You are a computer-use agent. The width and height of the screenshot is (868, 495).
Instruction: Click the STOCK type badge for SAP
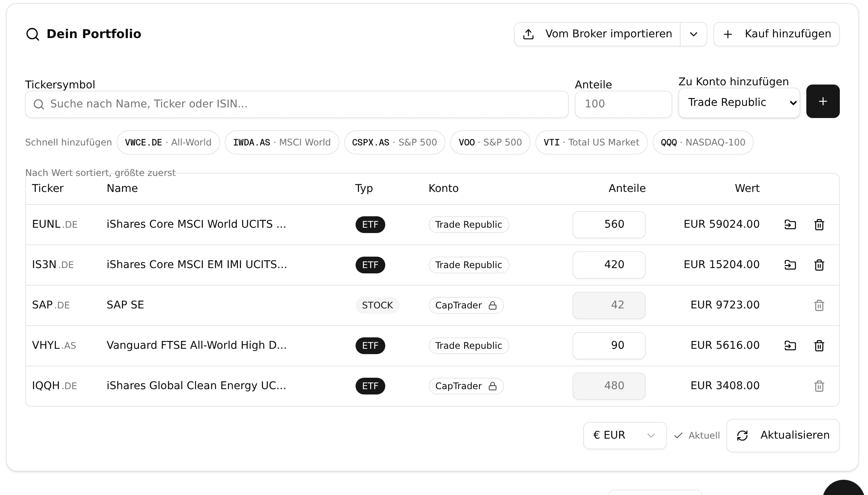pyautogui.click(x=377, y=305)
